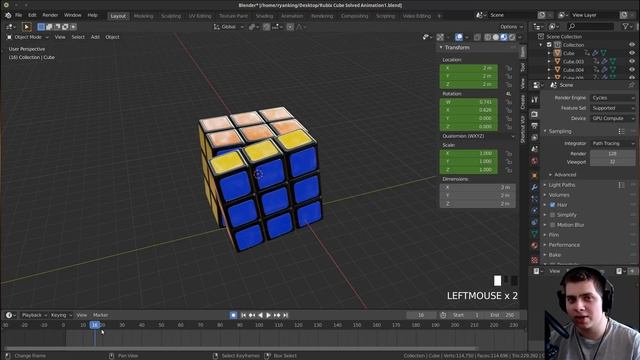Open the Object Data green triangle icon

click(534, 233)
